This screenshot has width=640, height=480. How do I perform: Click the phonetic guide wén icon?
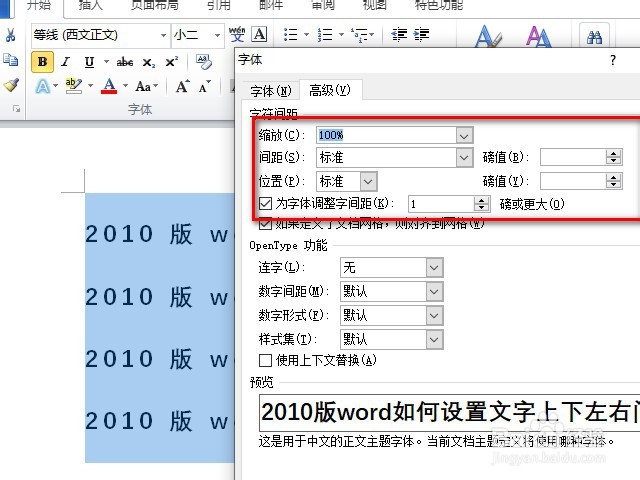pyautogui.click(x=237, y=34)
